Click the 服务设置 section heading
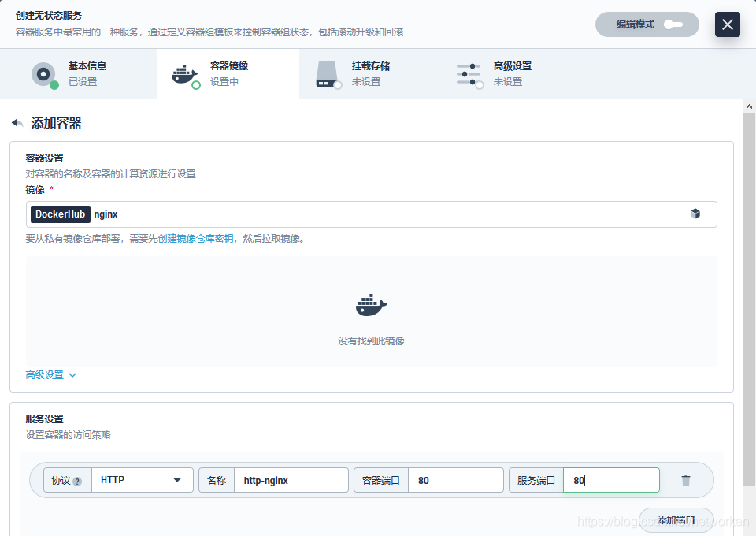The height and width of the screenshot is (536, 756). [44, 419]
